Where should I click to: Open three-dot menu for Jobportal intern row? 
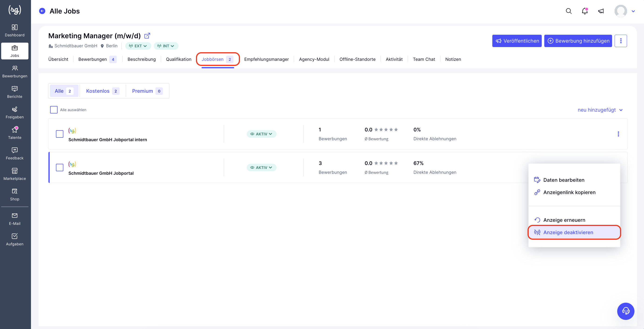tap(618, 134)
